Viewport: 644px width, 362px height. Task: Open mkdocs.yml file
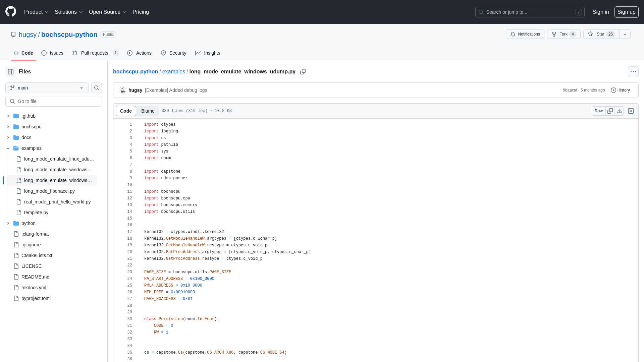pyautogui.click(x=34, y=288)
